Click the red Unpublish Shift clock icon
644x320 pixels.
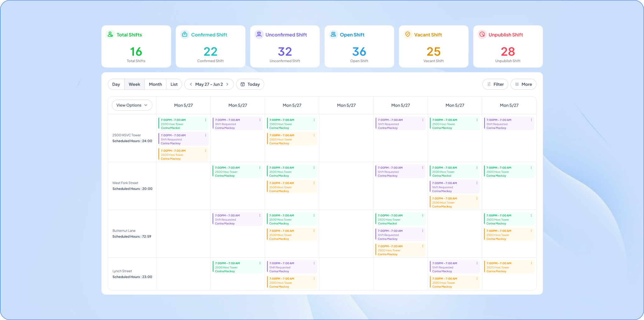pyautogui.click(x=482, y=34)
